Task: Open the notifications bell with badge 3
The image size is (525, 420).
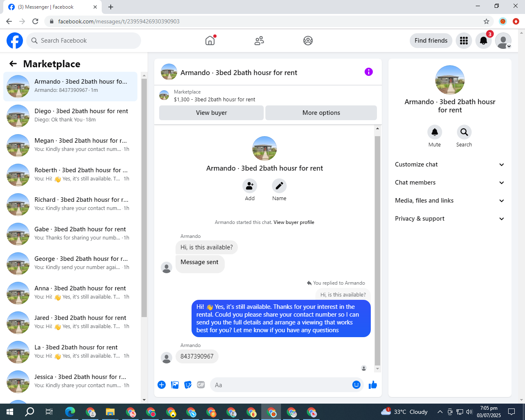Action: 484,41
